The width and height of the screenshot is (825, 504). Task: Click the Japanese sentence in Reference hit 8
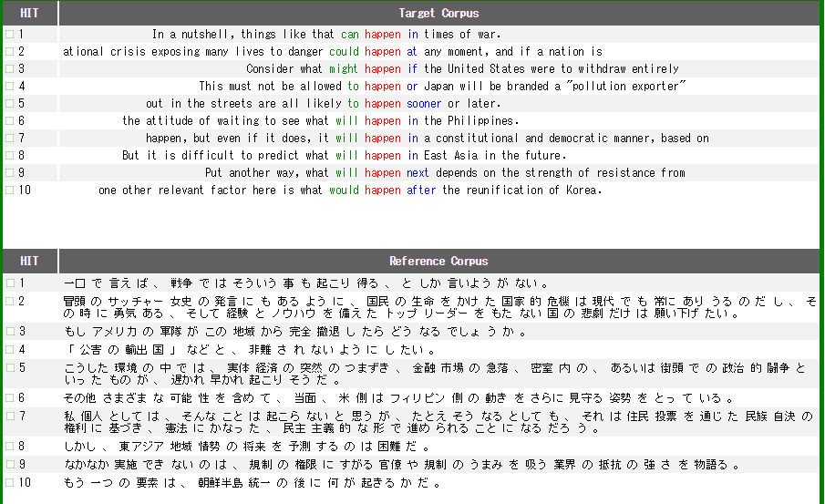[x=246, y=448]
